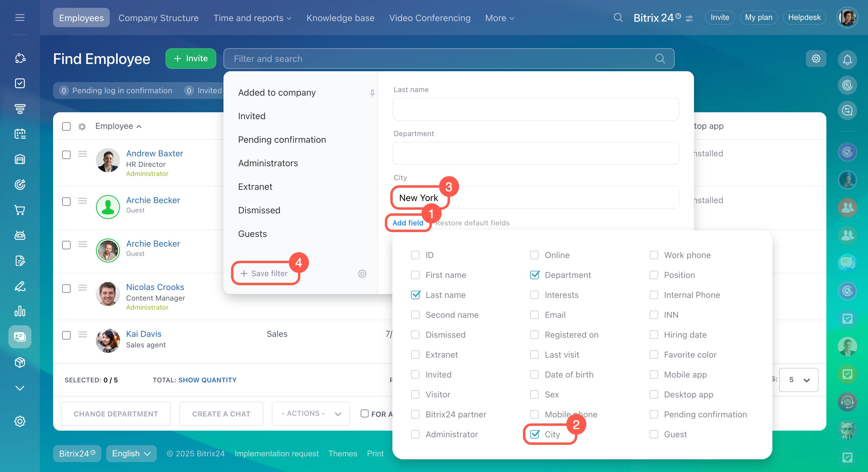Uncheck the City field checkbox
868x472 pixels.
(x=534, y=434)
